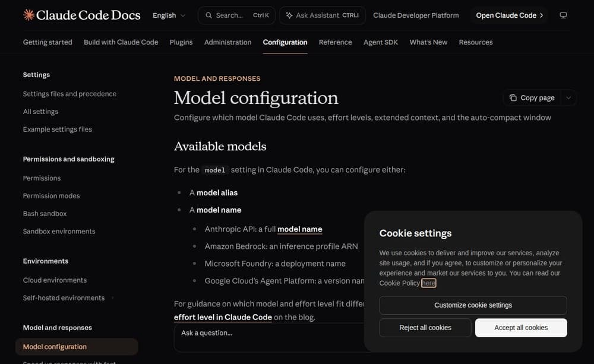Follow the underlined model name link
Image resolution: width=594 pixels, height=364 pixels.
tap(299, 229)
